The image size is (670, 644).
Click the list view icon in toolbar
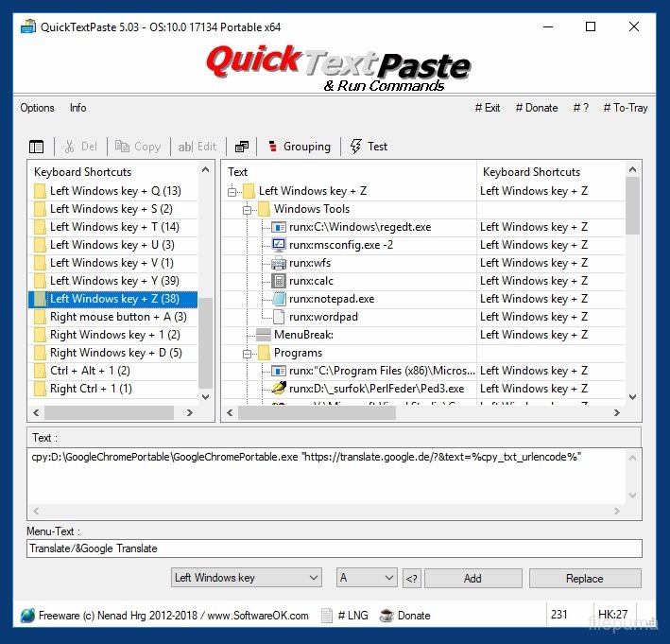coord(37,147)
